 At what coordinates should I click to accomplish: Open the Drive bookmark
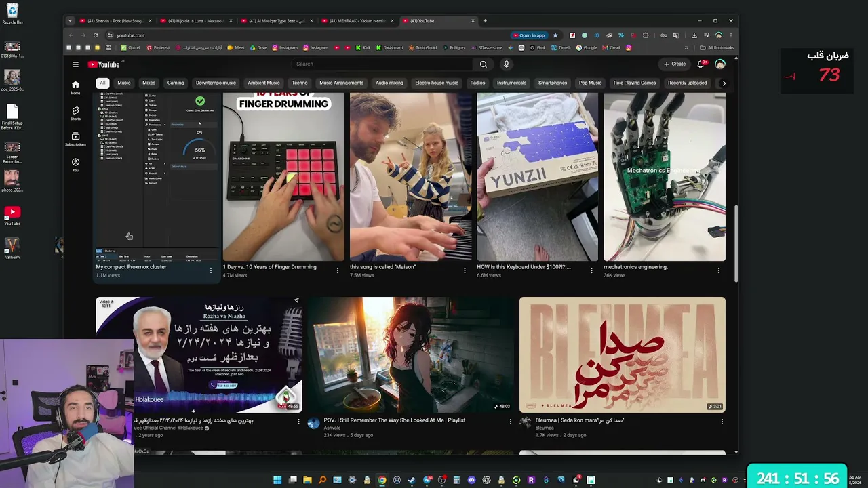coord(258,48)
